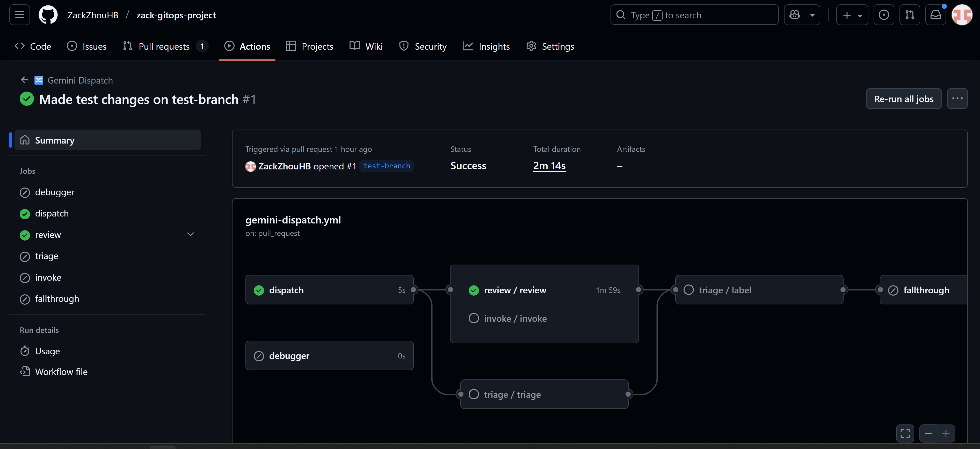Click the Summary home icon
The height and width of the screenshot is (449, 980).
25,140
